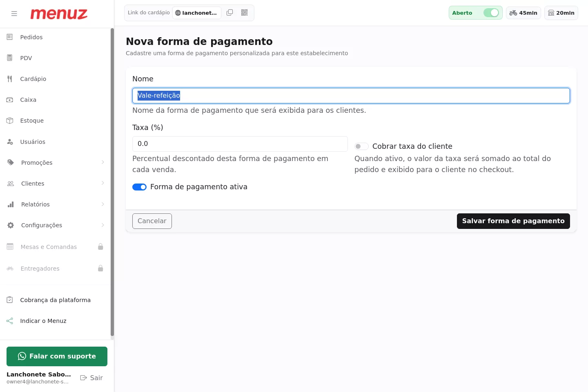Open Cobrança da plataforma page

click(x=56, y=300)
